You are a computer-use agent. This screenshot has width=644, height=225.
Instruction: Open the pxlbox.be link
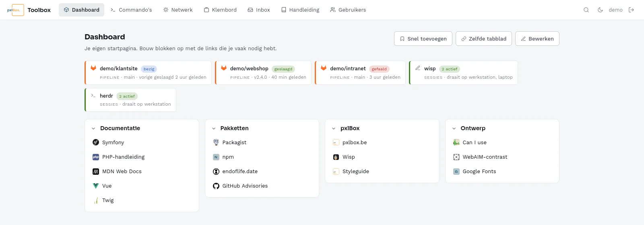click(x=355, y=143)
